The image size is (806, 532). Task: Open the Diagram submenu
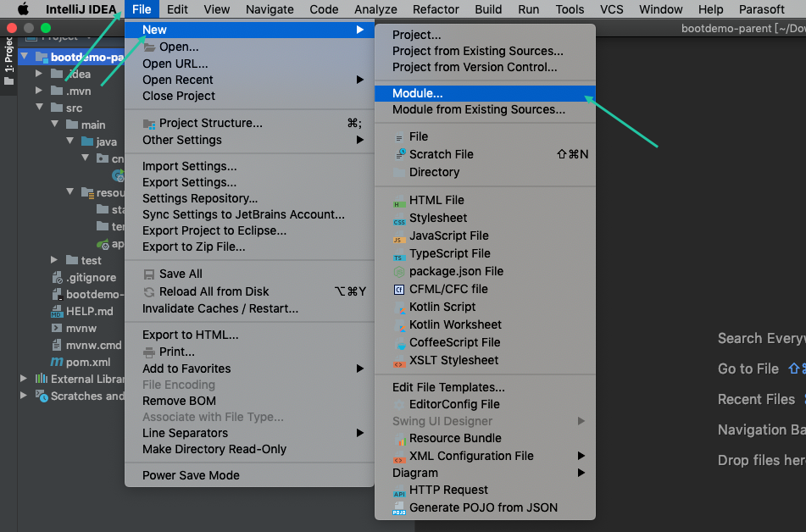(486, 474)
